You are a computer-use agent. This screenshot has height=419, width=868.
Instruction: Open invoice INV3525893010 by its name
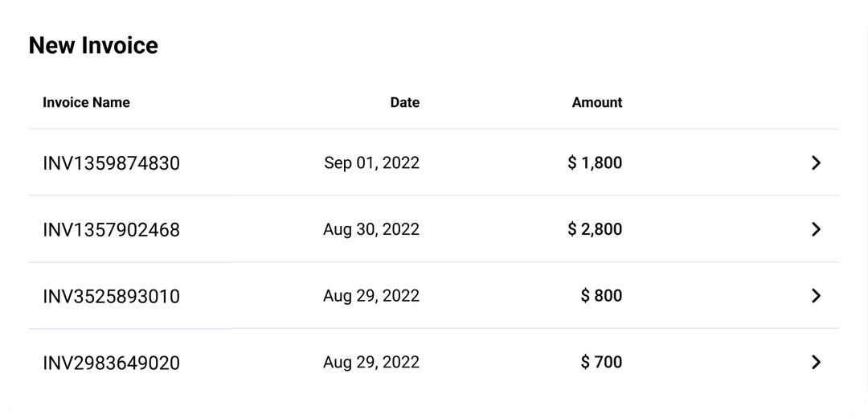point(111,297)
